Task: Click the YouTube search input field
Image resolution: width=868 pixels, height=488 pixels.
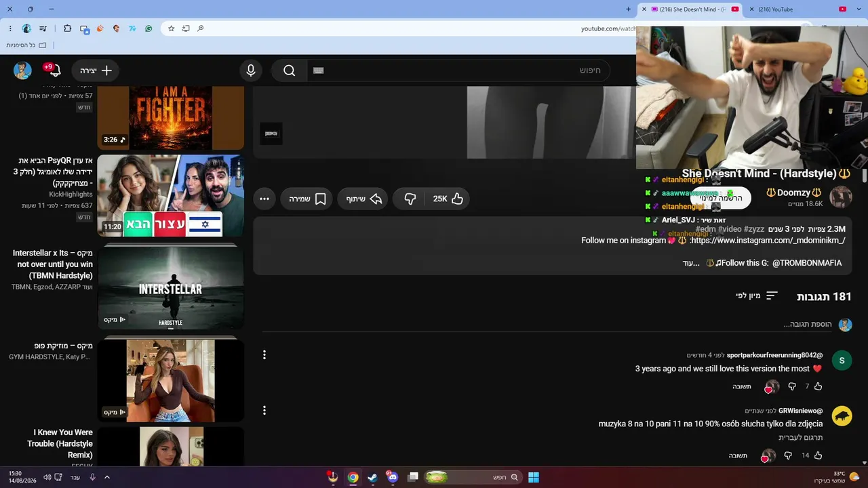Action: (458, 70)
